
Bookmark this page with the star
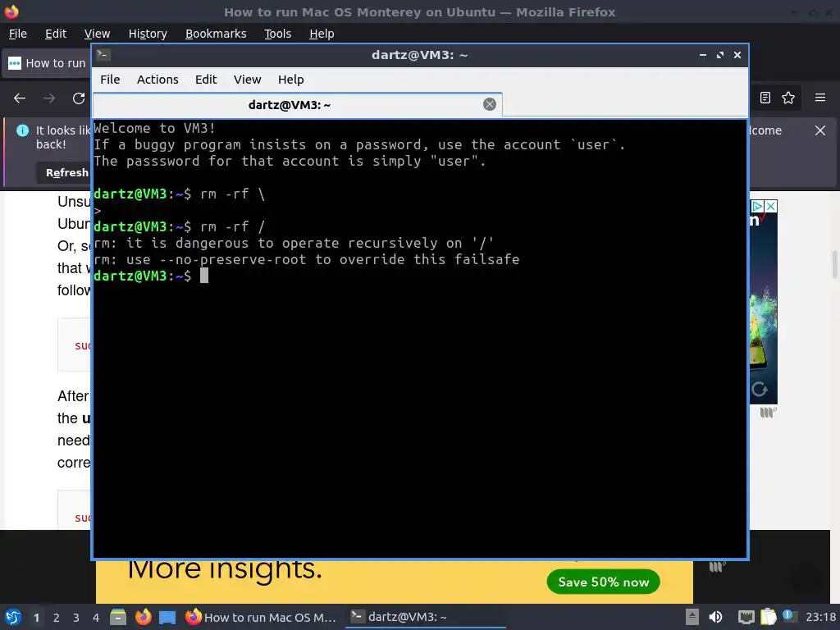point(788,98)
